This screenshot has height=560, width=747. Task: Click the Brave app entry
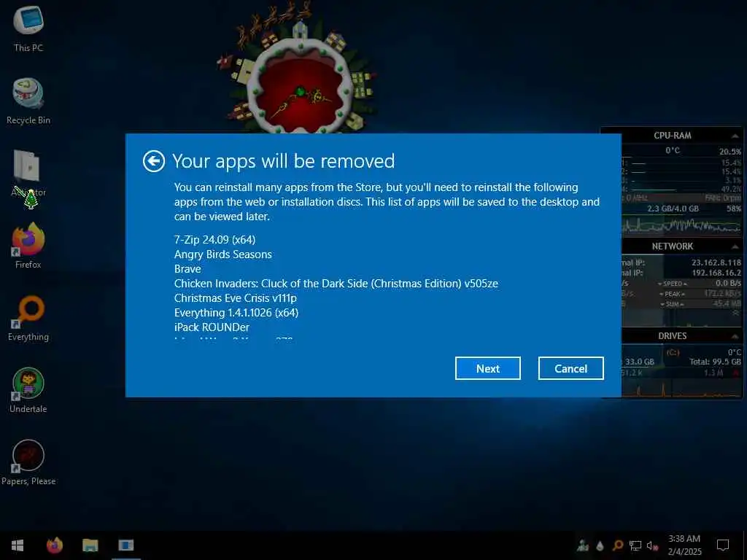point(187,269)
